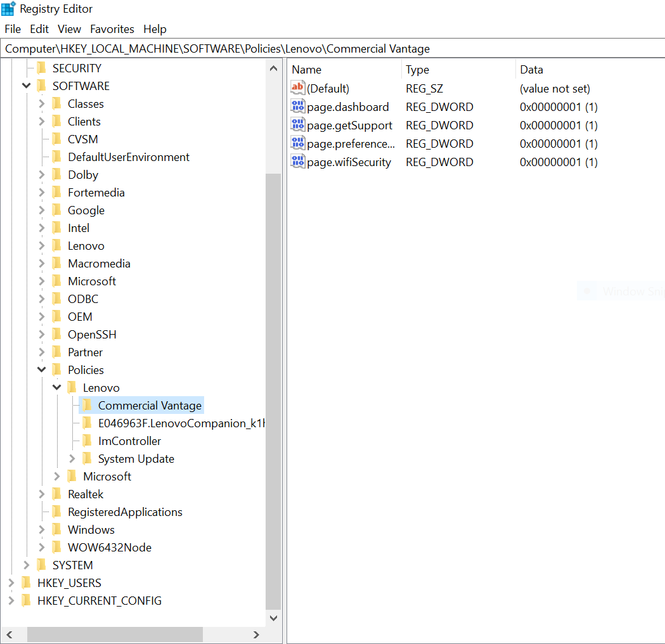Collapse the Lenovo key under Policies
This screenshot has height=644, width=665.
57,387
